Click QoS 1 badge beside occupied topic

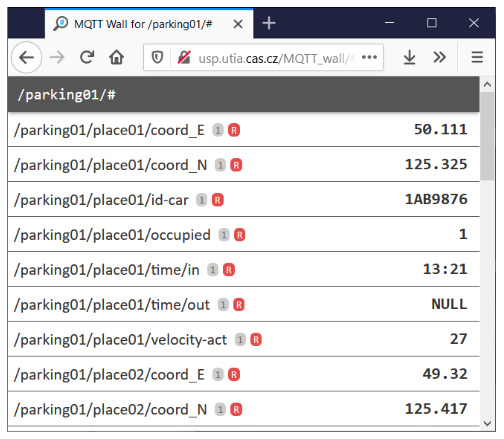[224, 235]
